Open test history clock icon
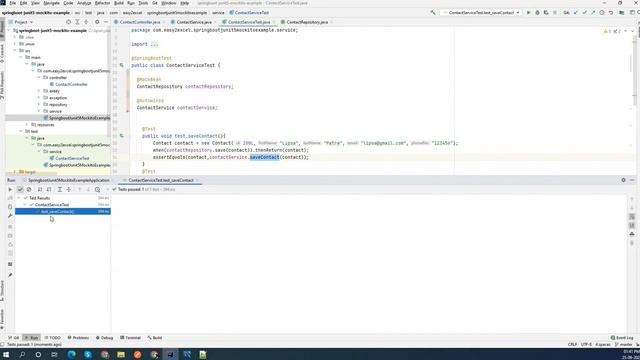This screenshot has width=640, height=360. [x=98, y=189]
